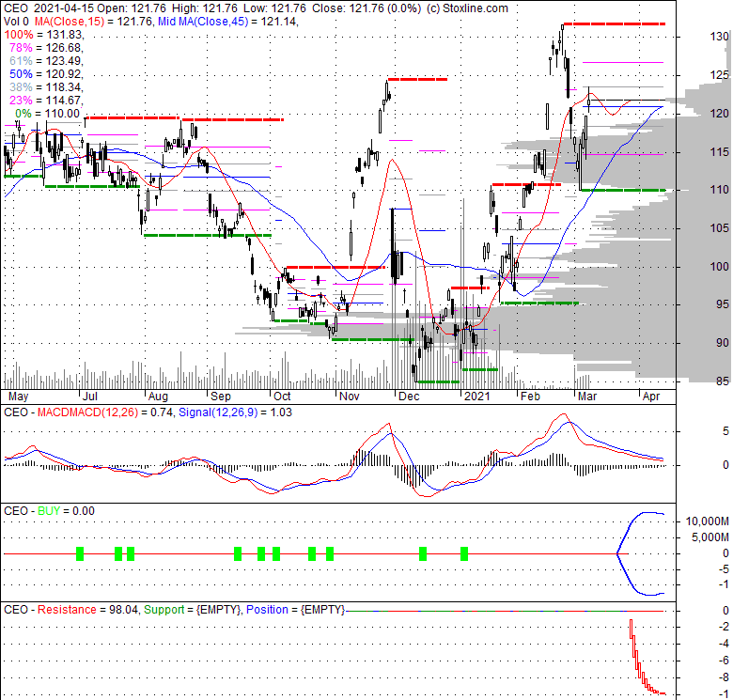Click the "100" price axis label
Image resolution: width=733 pixels, height=700 pixels.
pyautogui.click(x=720, y=266)
